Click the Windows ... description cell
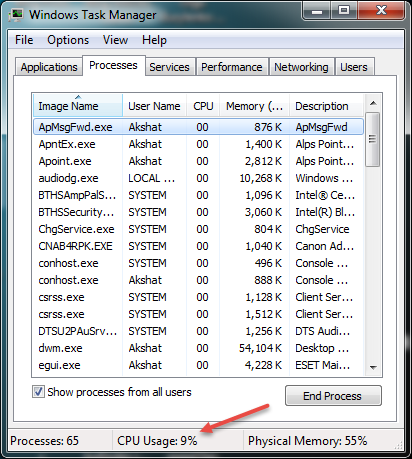 (x=324, y=178)
